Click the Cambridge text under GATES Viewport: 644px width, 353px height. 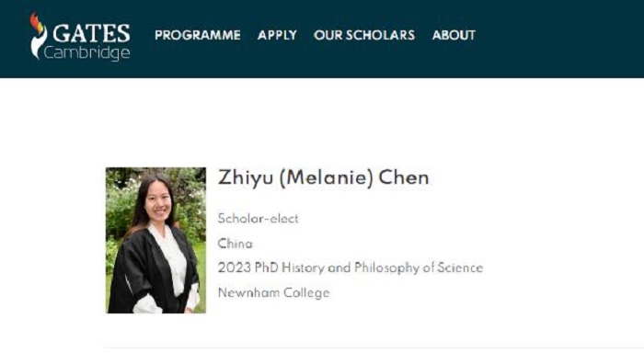87,53
